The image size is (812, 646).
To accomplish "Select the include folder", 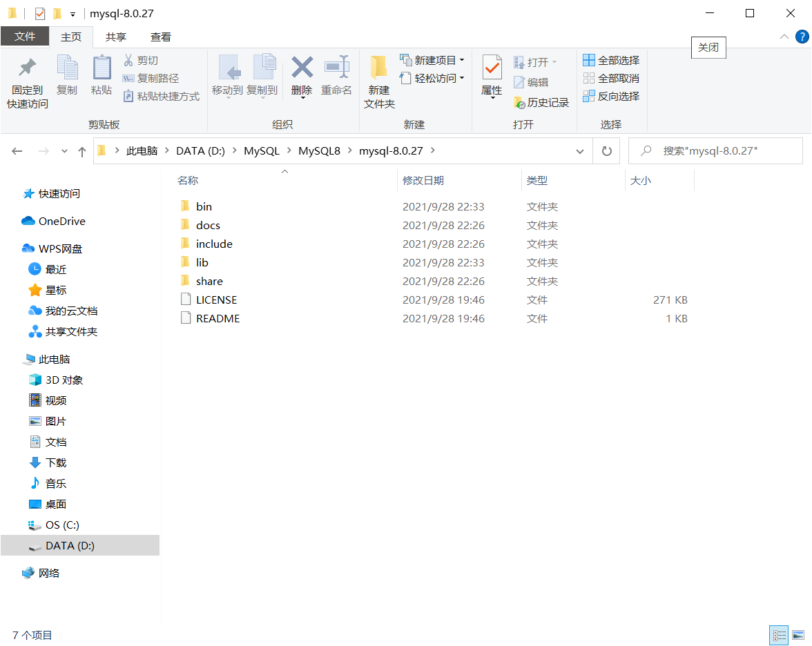I will coord(214,244).
